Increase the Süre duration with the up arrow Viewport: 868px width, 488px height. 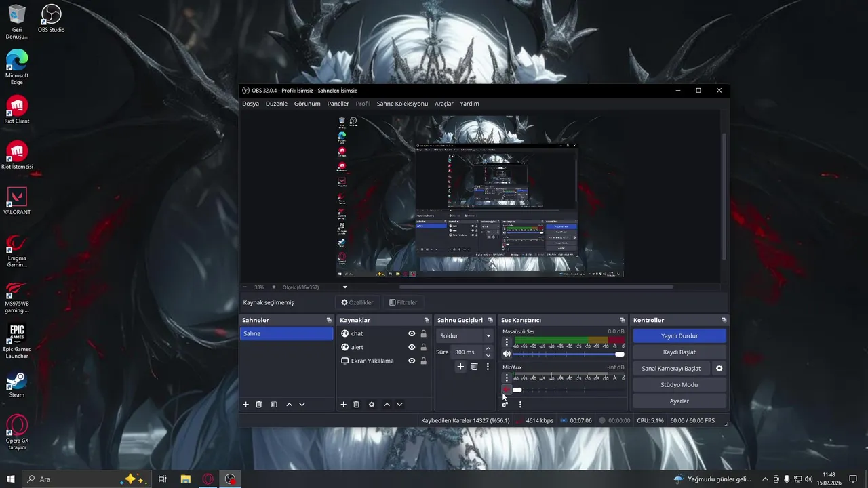pyautogui.click(x=488, y=348)
